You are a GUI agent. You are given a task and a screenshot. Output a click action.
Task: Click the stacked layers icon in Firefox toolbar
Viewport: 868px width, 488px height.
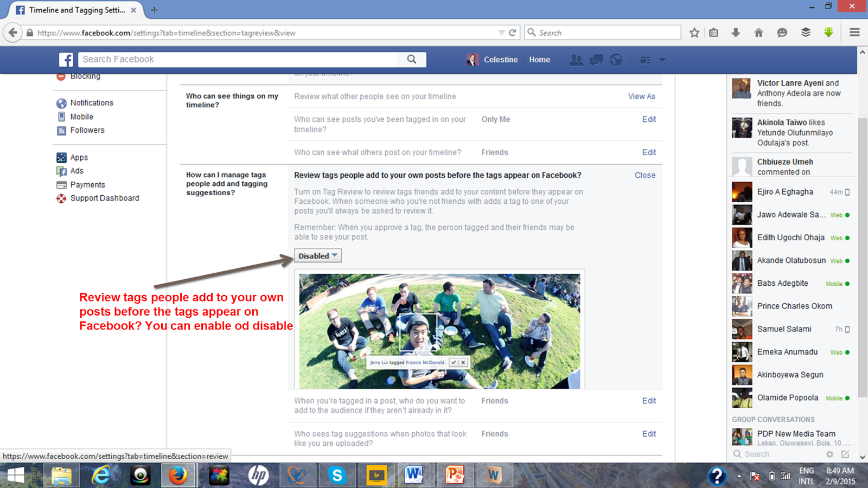click(x=806, y=33)
